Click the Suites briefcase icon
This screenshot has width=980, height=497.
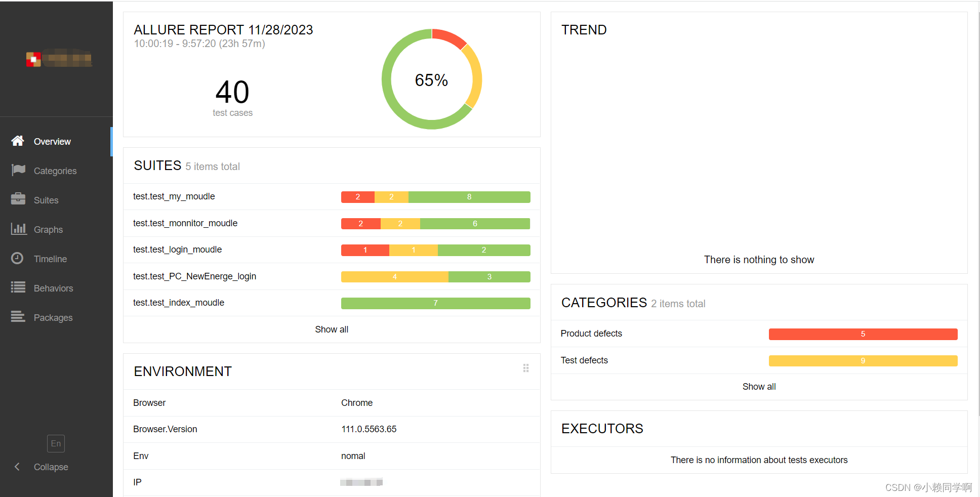point(18,199)
